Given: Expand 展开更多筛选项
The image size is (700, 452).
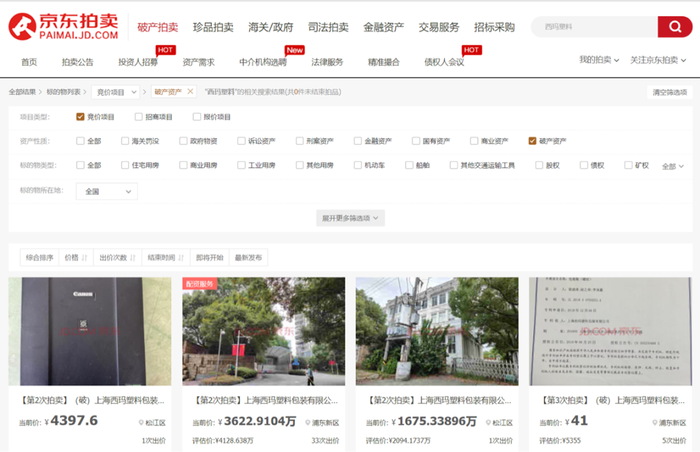Looking at the screenshot, I should point(350,218).
